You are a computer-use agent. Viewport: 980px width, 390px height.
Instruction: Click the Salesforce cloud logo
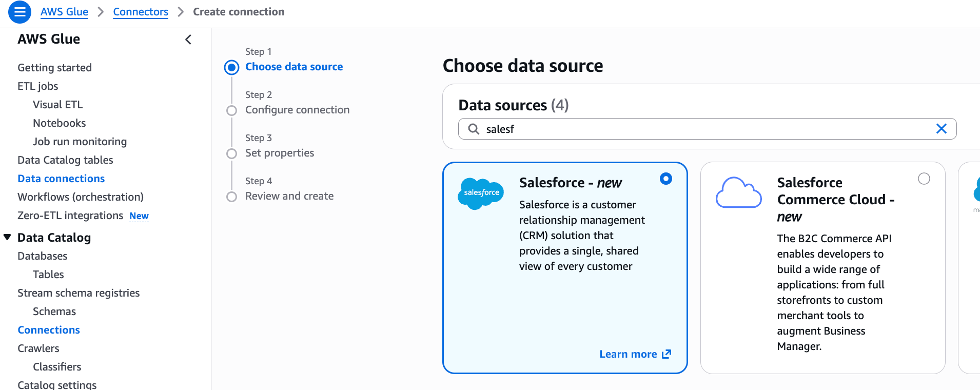(x=481, y=193)
